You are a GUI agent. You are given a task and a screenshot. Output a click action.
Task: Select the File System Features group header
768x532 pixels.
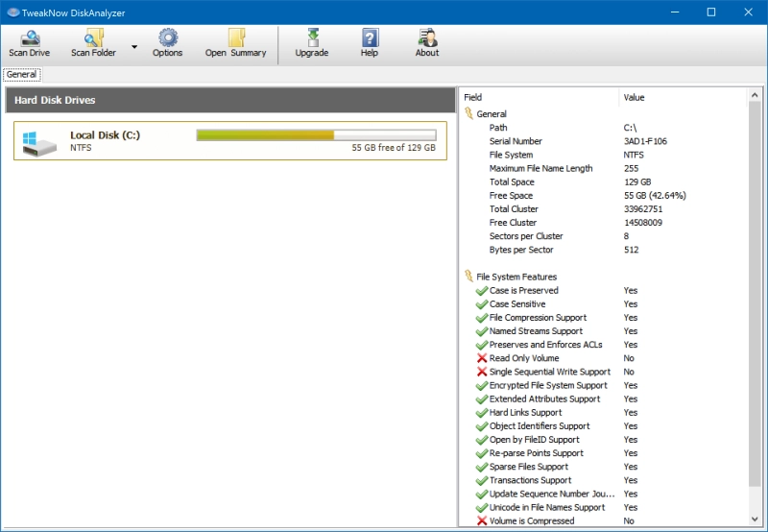tap(604, 277)
